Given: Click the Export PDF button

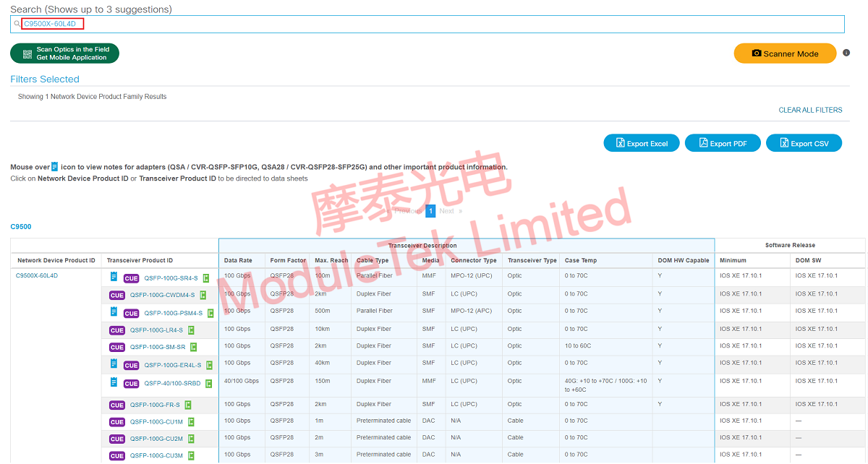Looking at the screenshot, I should [x=723, y=142].
